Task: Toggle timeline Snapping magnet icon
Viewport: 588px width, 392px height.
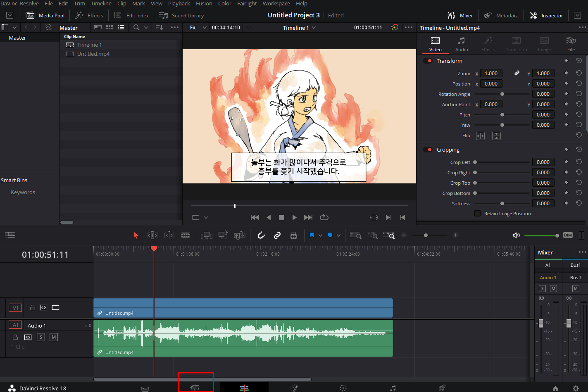Action: [261, 235]
